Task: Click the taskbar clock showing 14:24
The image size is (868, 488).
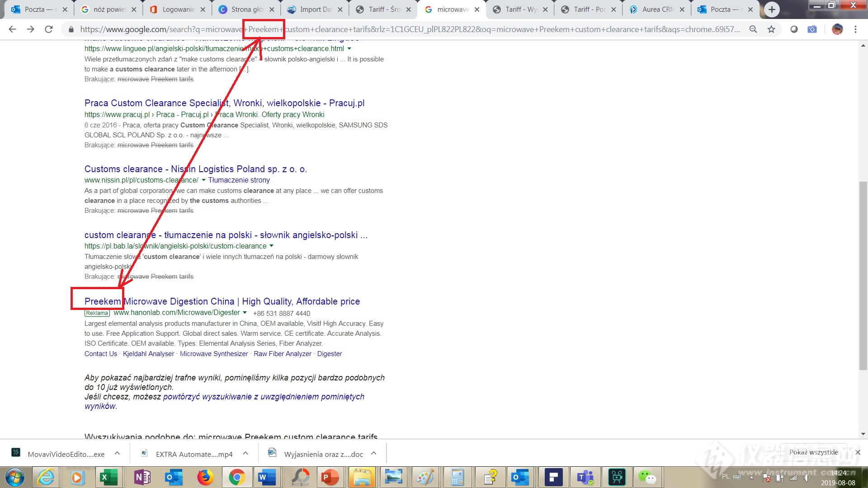Action: (838, 473)
